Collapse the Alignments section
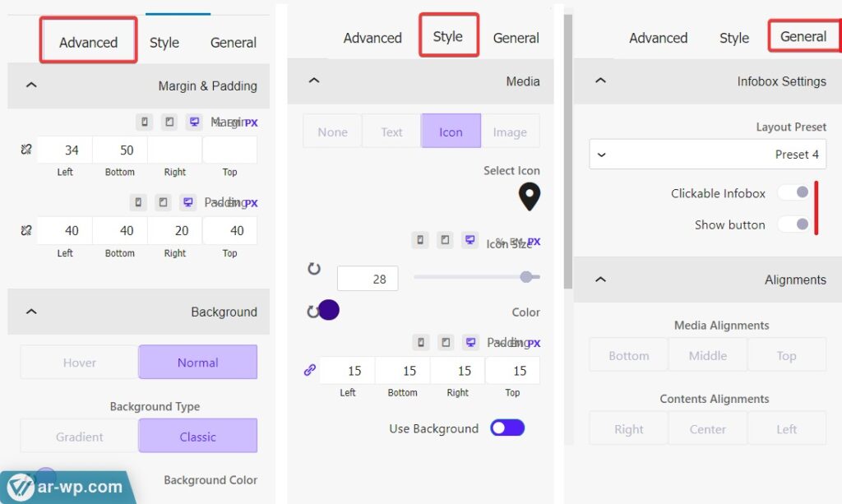 [600, 280]
